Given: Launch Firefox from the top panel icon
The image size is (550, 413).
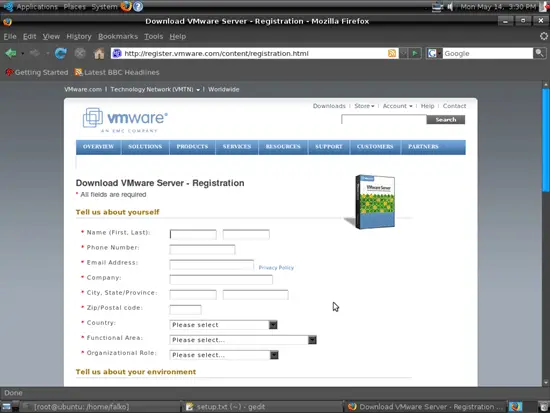Looking at the screenshot, I should click(126, 6).
